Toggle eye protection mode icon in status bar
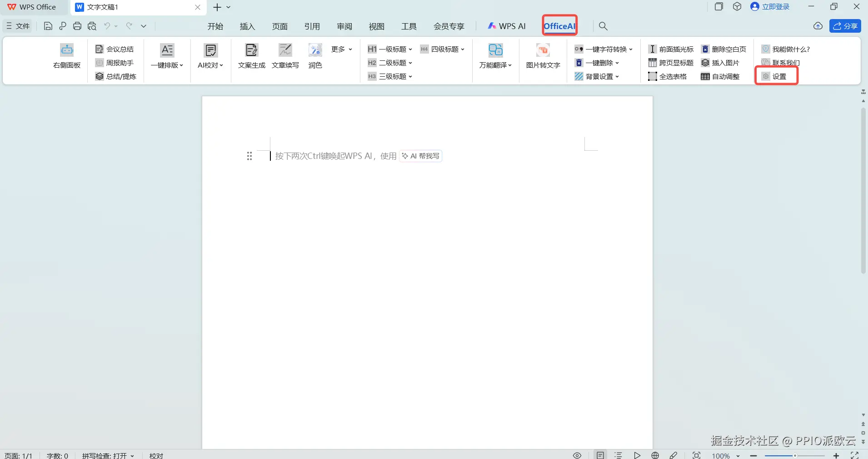868x459 pixels. click(x=577, y=455)
